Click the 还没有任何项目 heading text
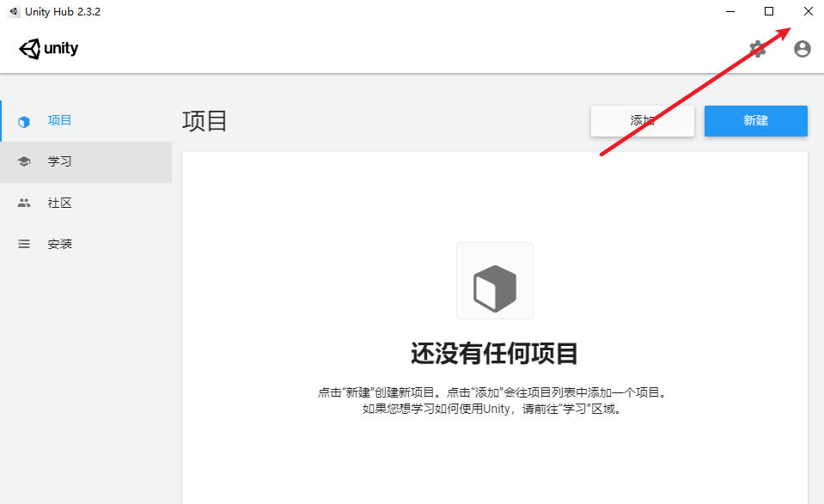Viewport: 824px width, 504px height. pos(494,353)
